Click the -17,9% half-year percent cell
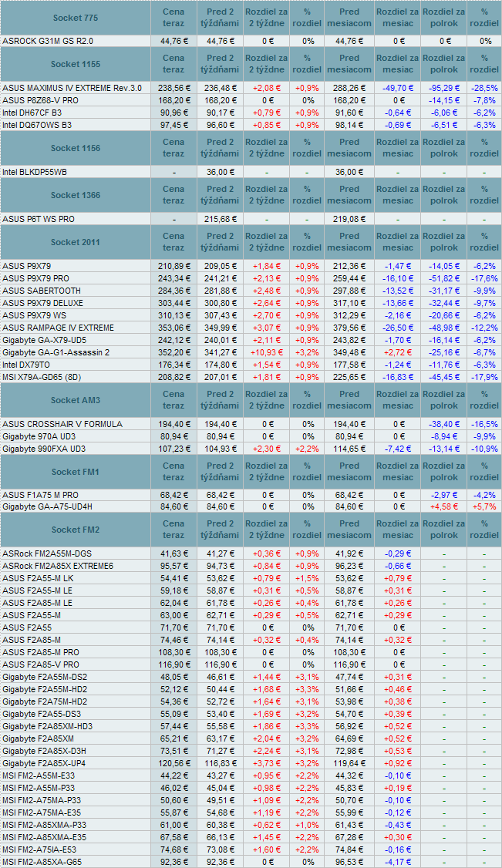Screen dimensions: 502x868 coord(484,377)
